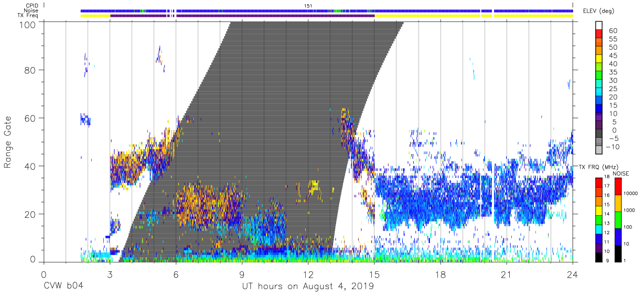Click the ELEV (deg) colorbar title
Screen dimensions: 644x297
598,11
